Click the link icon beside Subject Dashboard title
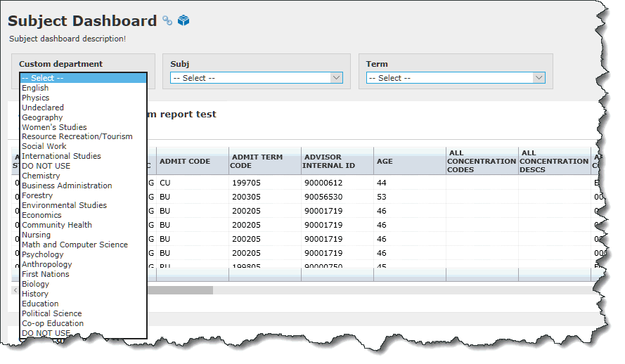Image resolution: width=625 pixels, height=364 pixels. [167, 21]
